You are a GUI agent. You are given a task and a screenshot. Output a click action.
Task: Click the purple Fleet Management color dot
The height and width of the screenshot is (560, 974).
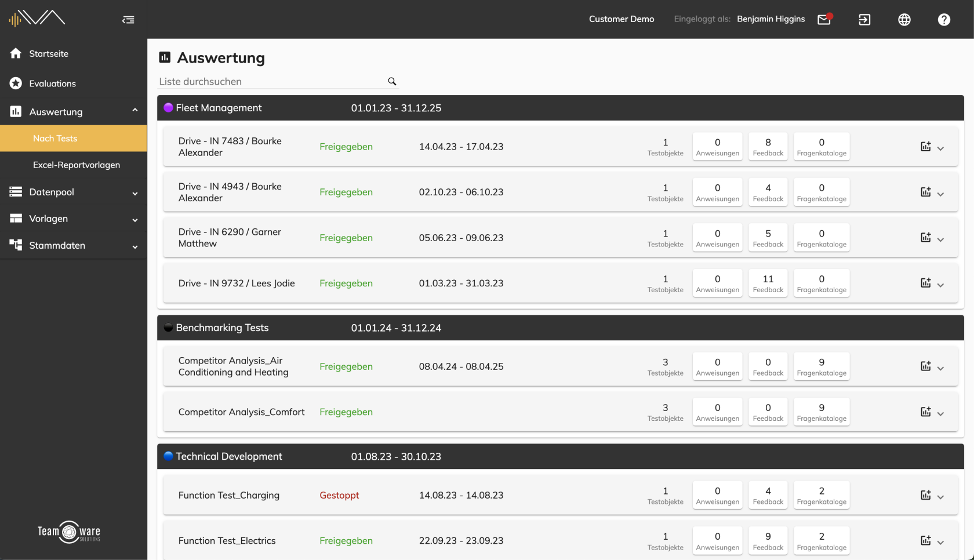coord(169,108)
